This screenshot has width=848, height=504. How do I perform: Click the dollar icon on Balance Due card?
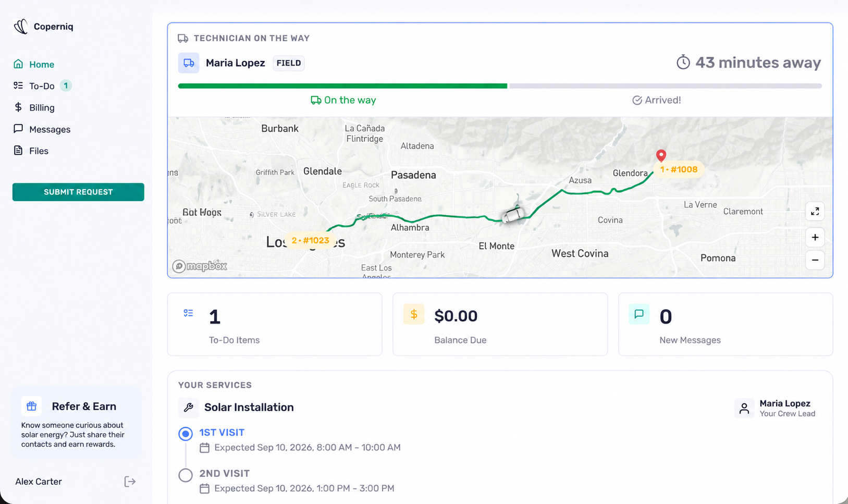click(x=414, y=314)
